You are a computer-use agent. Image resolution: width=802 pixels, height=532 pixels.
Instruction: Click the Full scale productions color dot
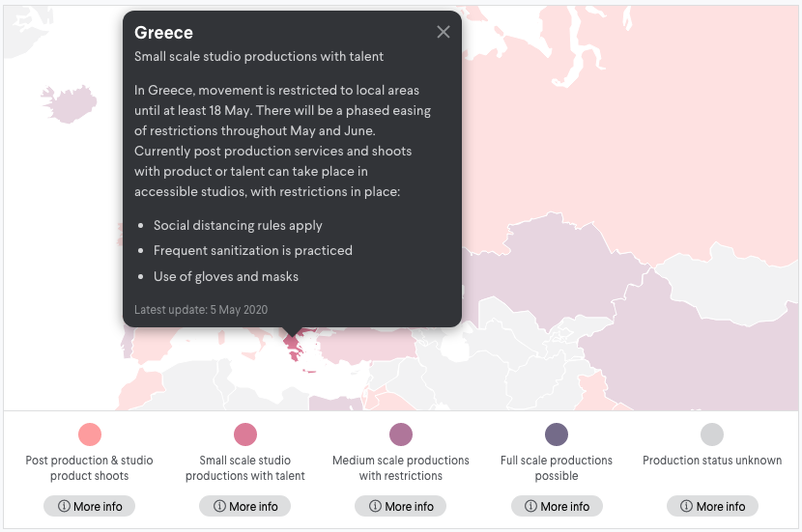click(x=557, y=434)
